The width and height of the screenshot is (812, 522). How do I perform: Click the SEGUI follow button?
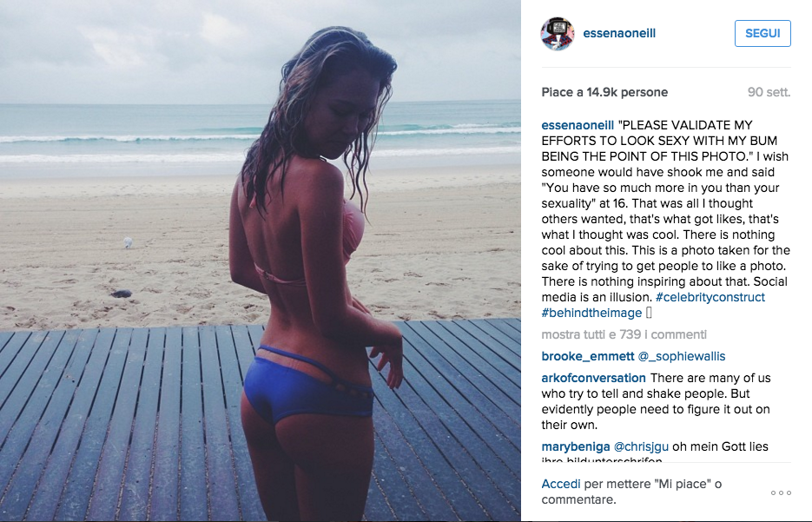click(x=762, y=33)
